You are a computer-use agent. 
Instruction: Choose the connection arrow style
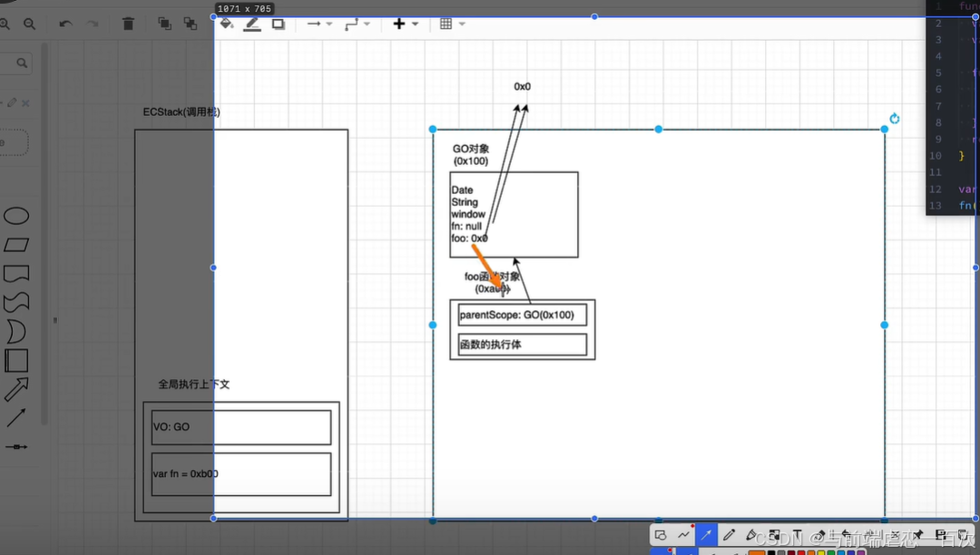tap(314, 24)
